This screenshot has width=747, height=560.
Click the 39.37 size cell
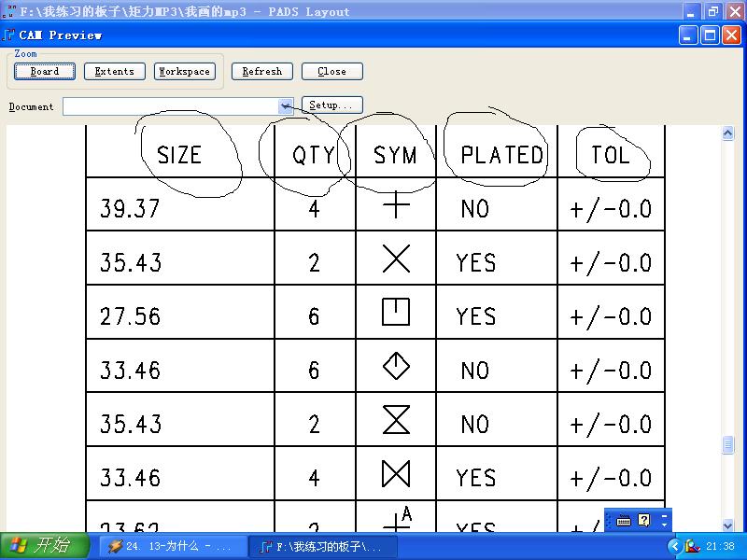point(130,209)
